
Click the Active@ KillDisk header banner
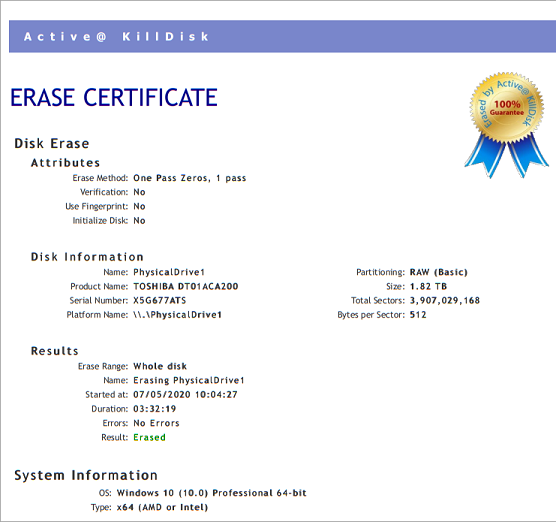coord(282,37)
